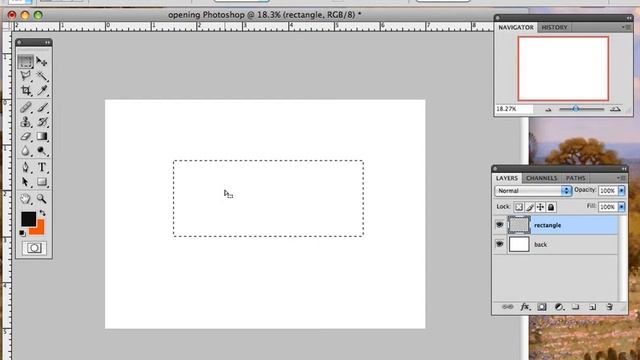Select the Move tool

pos(42,62)
